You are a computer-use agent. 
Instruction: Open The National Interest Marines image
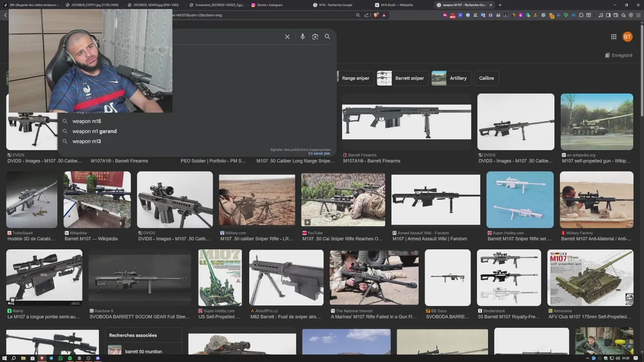click(374, 278)
